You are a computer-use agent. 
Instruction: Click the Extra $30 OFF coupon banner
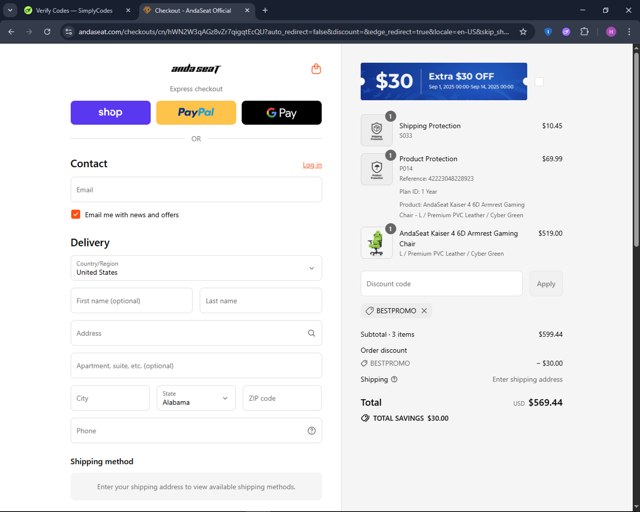click(x=444, y=81)
